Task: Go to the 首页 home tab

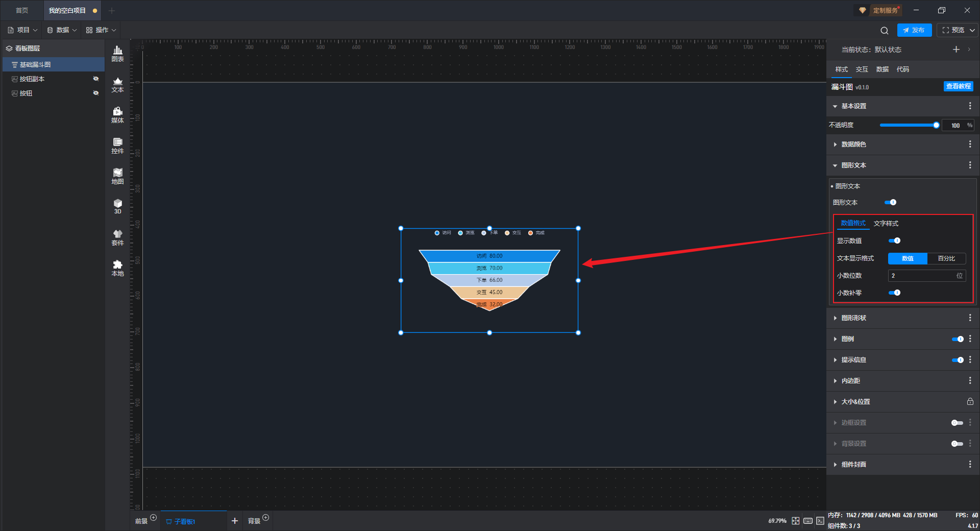Action: [x=22, y=10]
